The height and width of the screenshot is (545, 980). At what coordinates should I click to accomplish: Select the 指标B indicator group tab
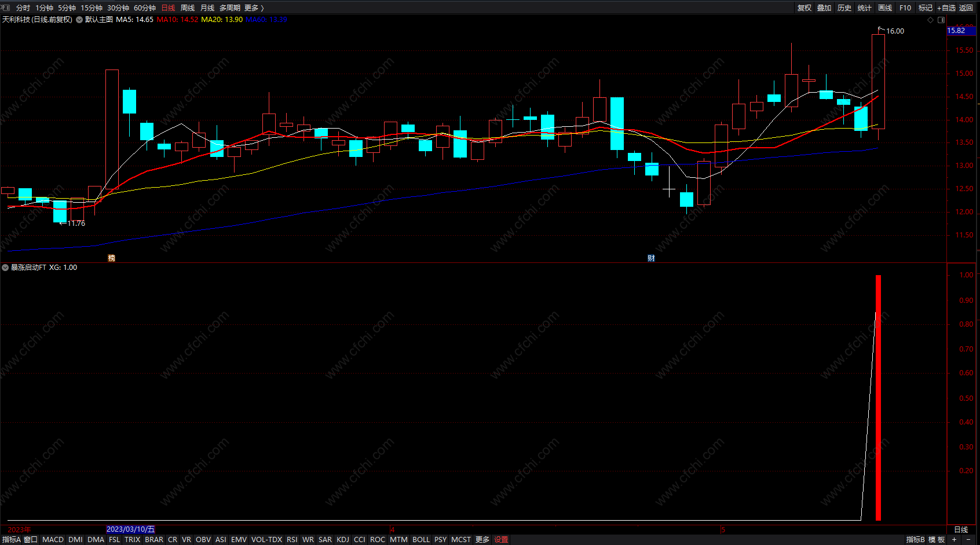[916, 540]
